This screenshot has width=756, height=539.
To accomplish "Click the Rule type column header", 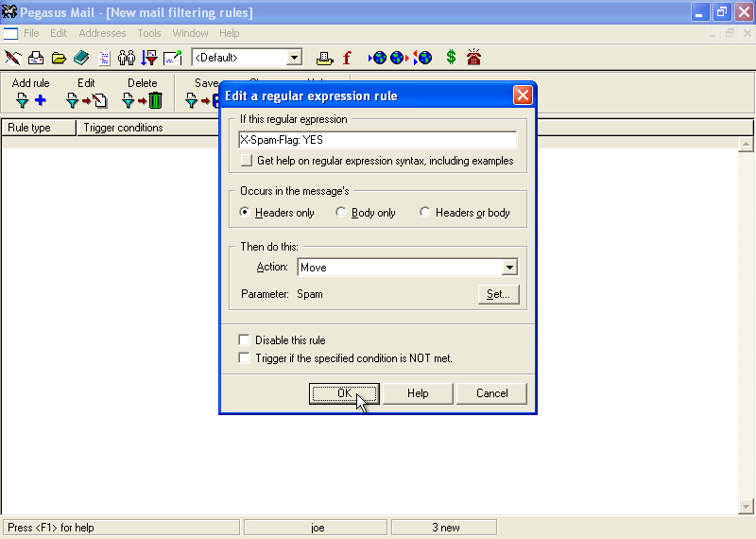I will 39,128.
